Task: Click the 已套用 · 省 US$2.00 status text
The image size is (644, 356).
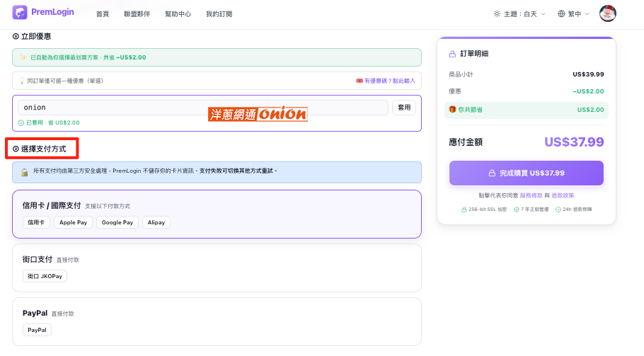Action: (53, 122)
